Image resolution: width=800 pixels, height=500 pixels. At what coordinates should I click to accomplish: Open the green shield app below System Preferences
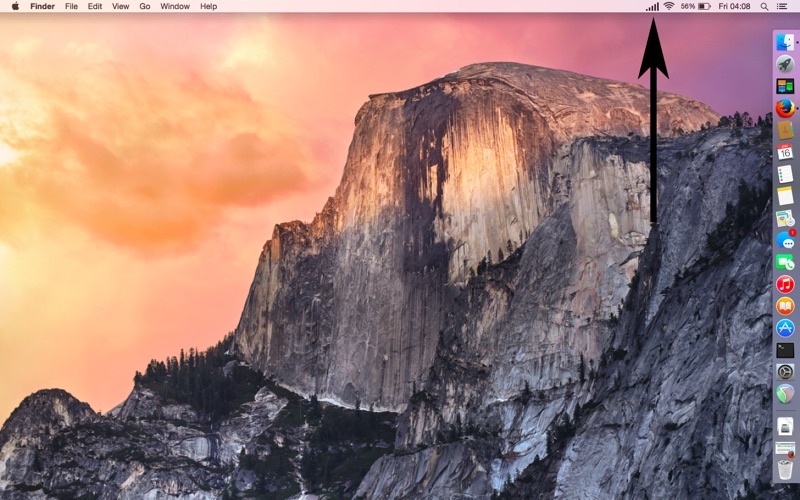coord(785,394)
